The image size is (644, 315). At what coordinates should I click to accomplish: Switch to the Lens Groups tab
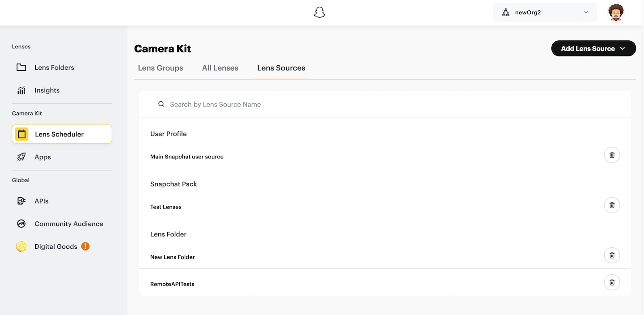[x=161, y=68]
